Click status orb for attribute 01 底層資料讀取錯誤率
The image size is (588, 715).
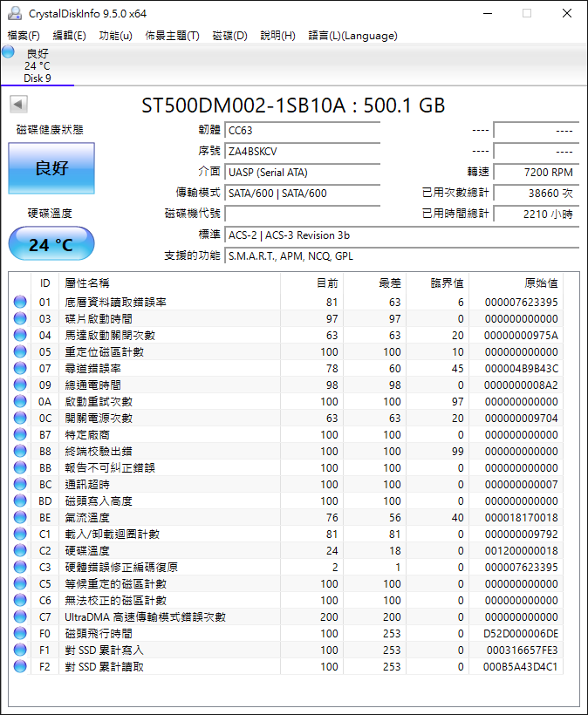[20, 302]
